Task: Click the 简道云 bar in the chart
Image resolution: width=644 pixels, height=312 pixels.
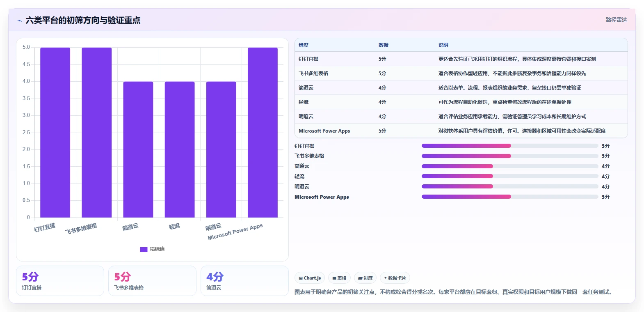Action: tap(138, 149)
